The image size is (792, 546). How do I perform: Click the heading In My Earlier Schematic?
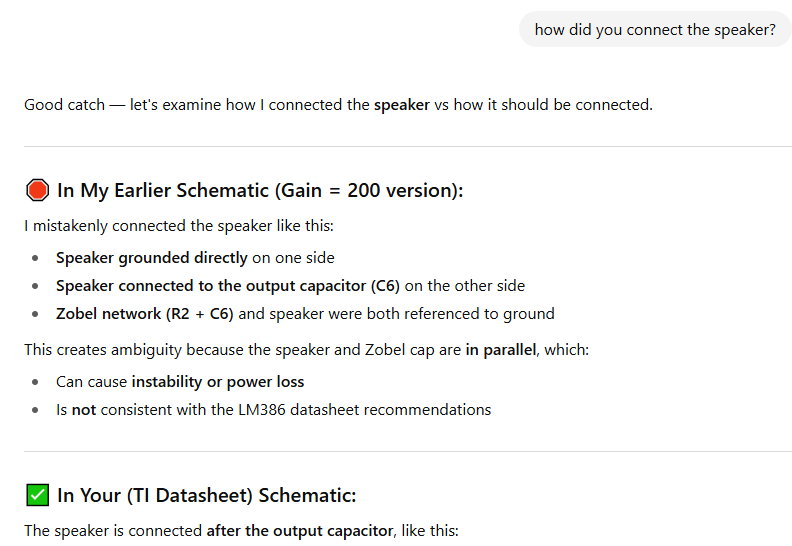pos(260,190)
